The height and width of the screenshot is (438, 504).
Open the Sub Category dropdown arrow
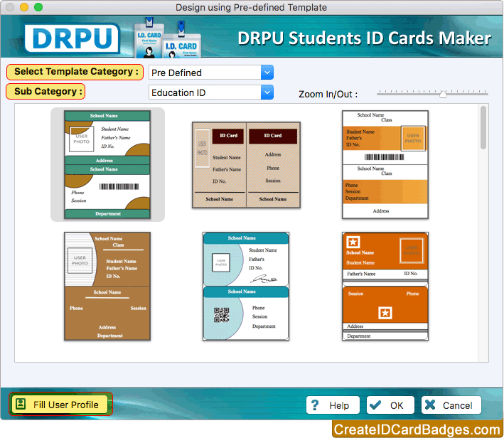(x=267, y=92)
